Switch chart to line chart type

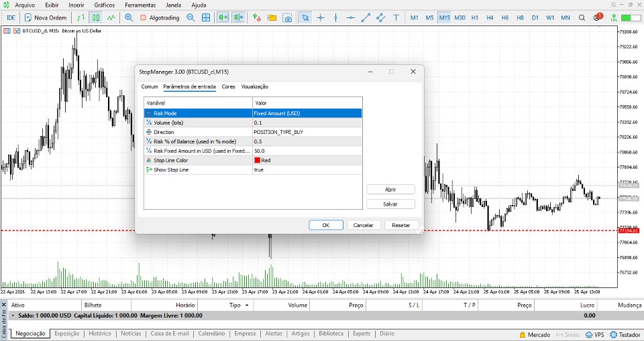[x=111, y=17]
